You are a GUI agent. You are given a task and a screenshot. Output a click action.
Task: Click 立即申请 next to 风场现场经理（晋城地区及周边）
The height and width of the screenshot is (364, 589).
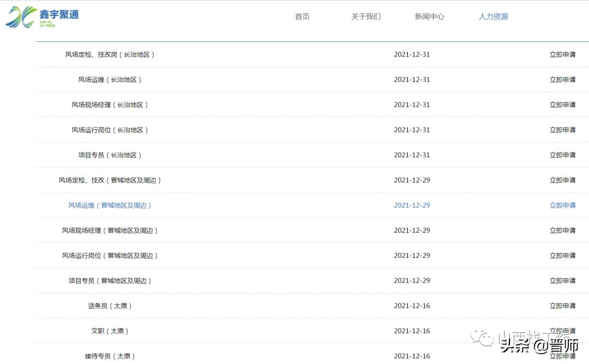[x=562, y=230]
